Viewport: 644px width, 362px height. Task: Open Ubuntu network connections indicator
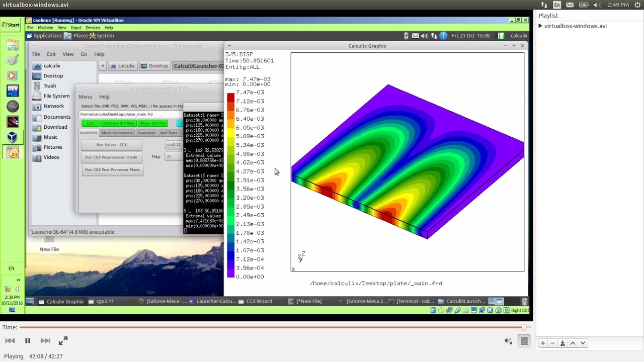pyautogui.click(x=544, y=5)
